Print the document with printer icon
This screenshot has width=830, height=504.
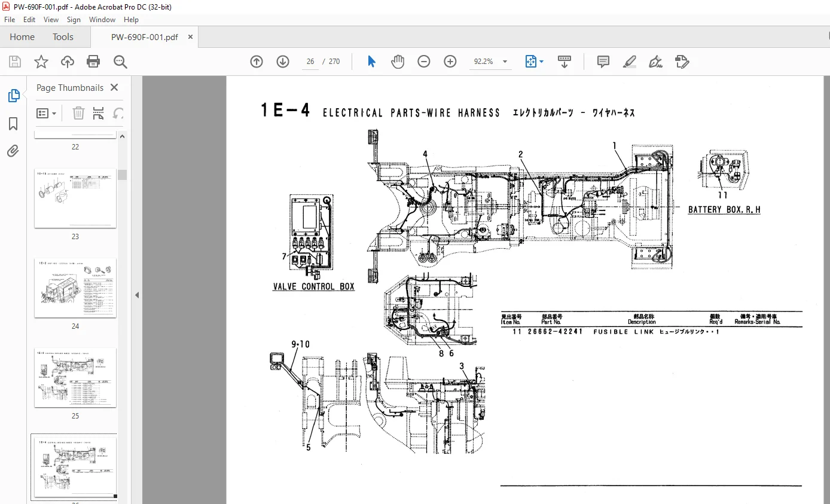pyautogui.click(x=93, y=62)
